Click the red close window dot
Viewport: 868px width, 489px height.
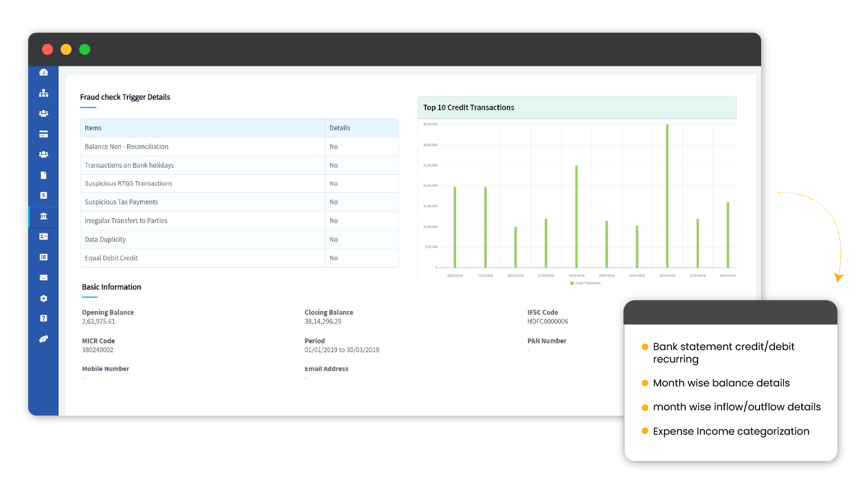(48, 49)
